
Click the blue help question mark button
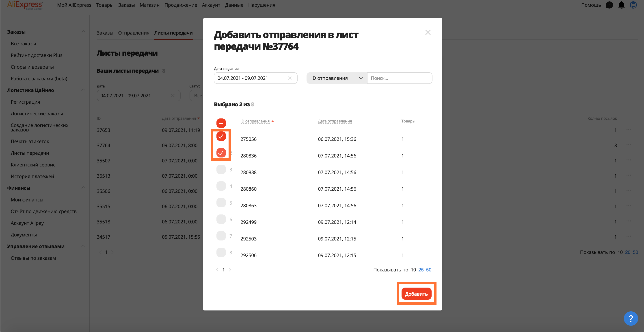click(631, 318)
